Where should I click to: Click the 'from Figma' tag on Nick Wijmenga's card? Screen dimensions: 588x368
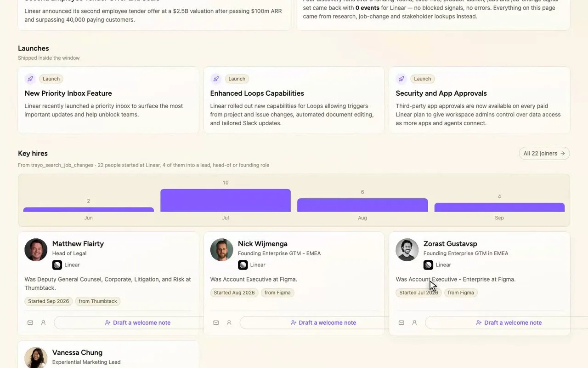[x=277, y=293]
